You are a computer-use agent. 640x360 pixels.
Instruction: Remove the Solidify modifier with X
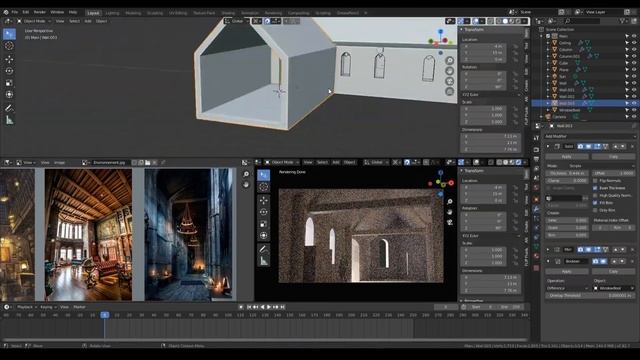click(x=632, y=146)
